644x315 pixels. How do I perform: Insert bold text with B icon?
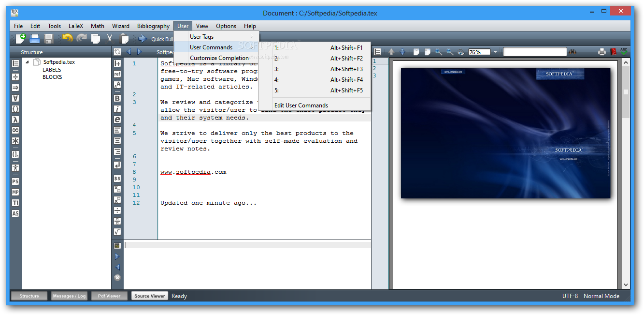tap(117, 98)
